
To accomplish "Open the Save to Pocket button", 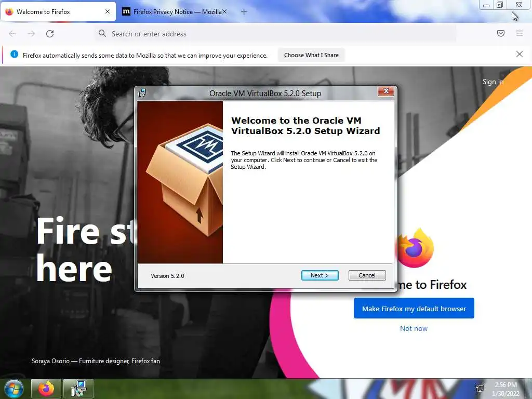I will coord(501,33).
